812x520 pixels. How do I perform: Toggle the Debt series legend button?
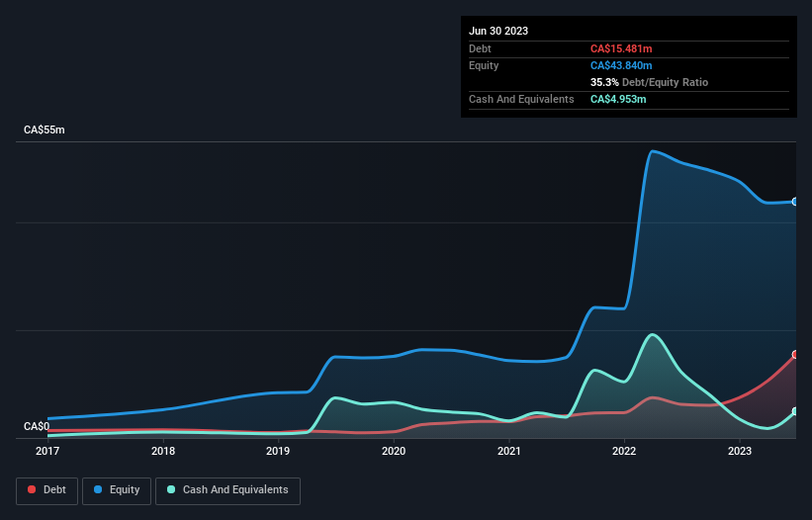[x=47, y=490]
